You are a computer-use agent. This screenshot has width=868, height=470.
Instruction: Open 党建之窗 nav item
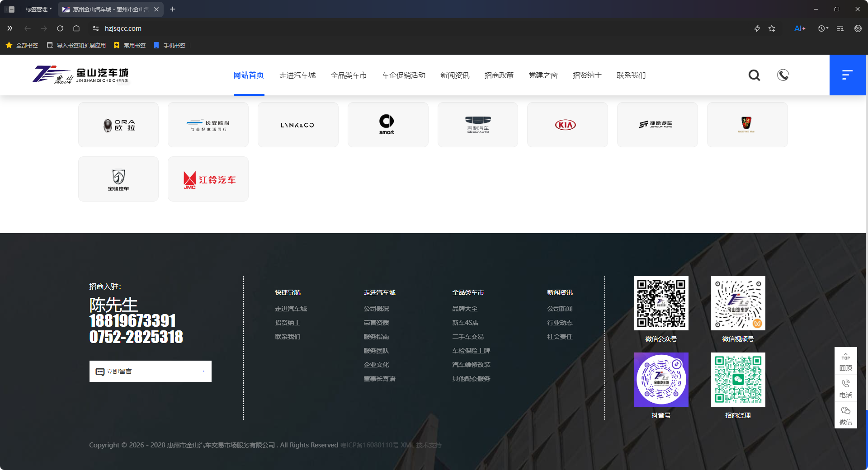click(x=543, y=75)
